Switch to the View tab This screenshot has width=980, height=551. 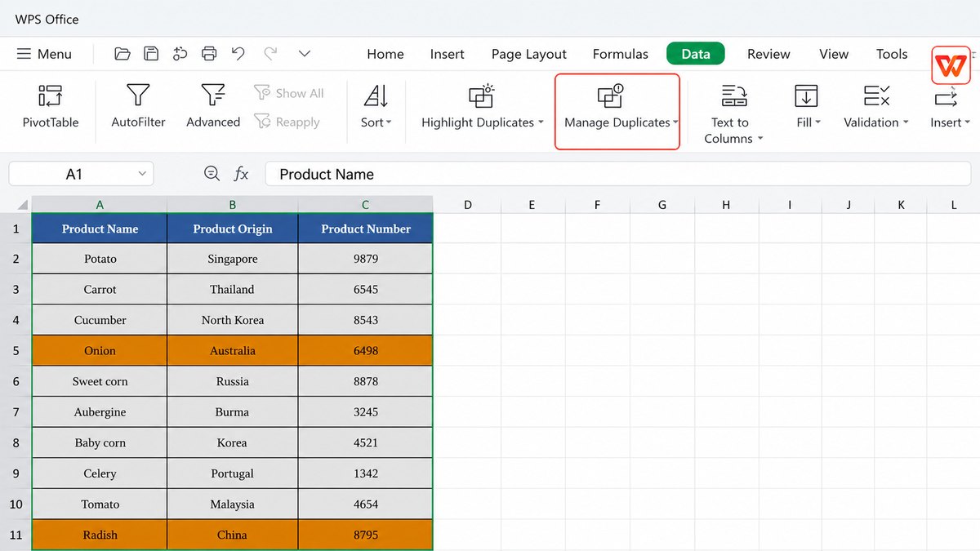[x=834, y=54]
